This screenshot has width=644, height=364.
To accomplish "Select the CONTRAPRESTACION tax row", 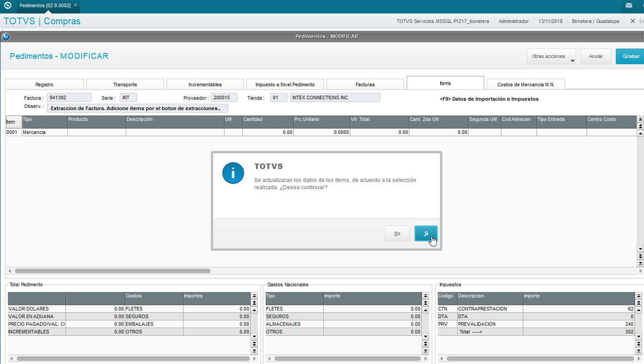I will click(536, 309).
